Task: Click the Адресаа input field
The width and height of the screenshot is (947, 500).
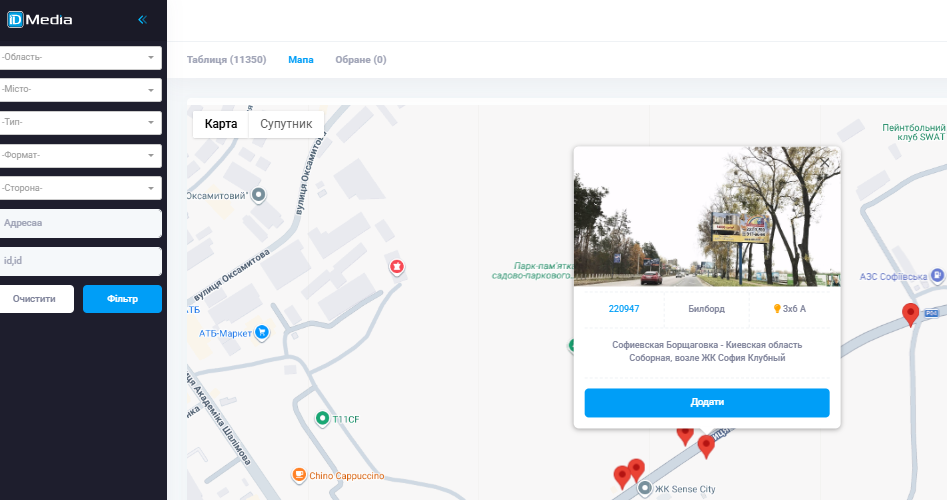Action: [x=81, y=223]
